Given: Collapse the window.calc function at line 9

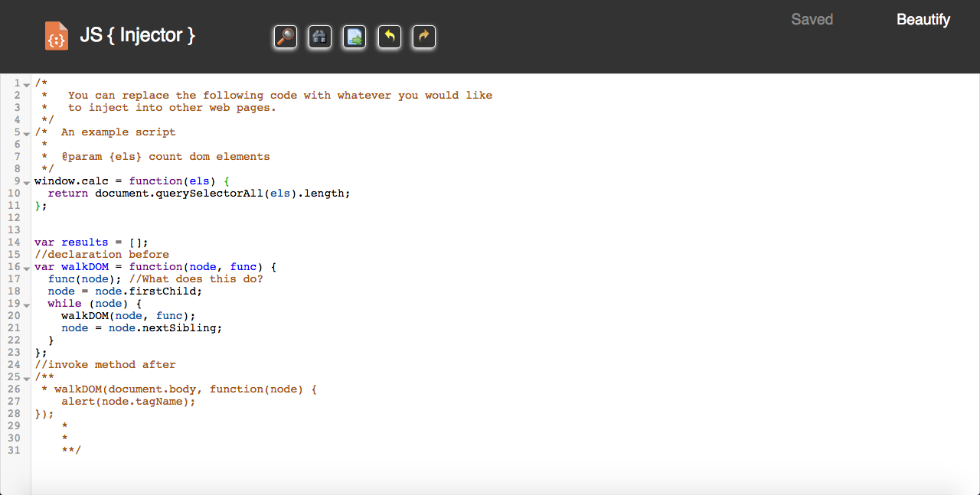Looking at the screenshot, I should pyautogui.click(x=26, y=182).
